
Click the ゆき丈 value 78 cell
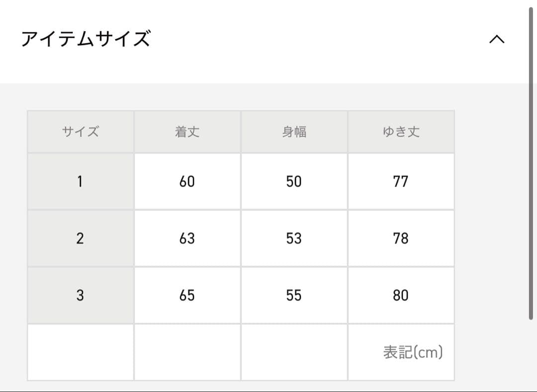(401, 238)
